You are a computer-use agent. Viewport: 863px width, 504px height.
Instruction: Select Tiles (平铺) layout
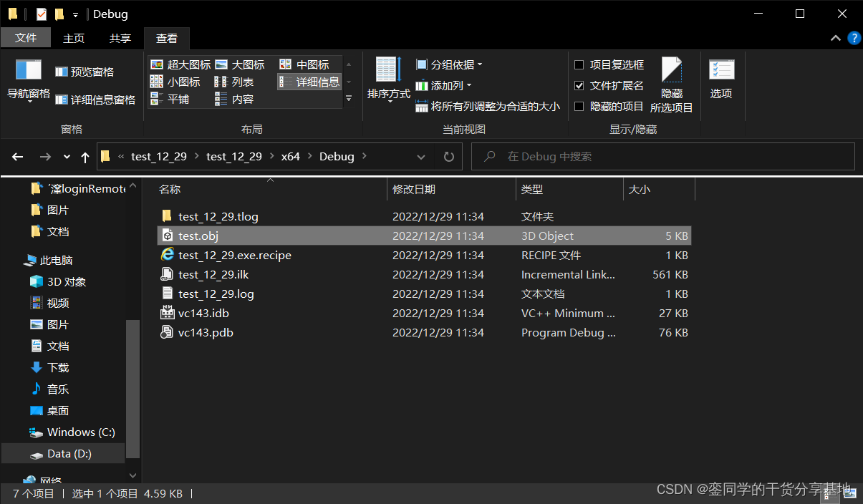click(x=170, y=99)
